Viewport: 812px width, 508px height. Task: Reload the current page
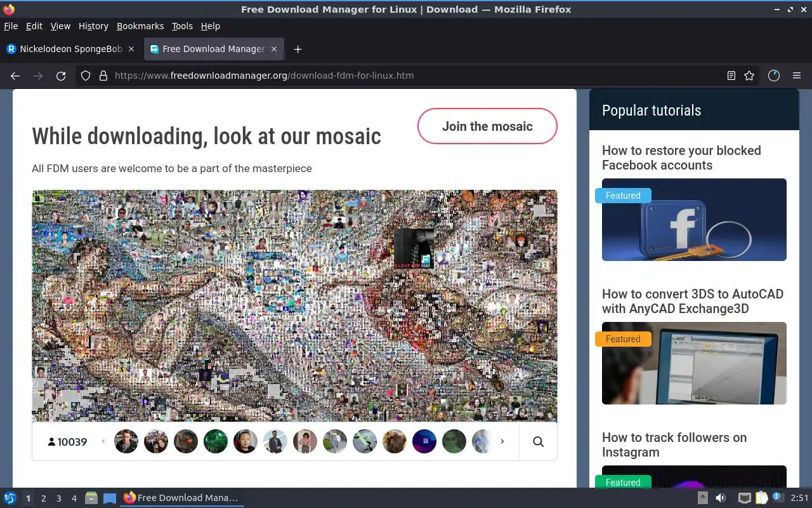pyautogui.click(x=61, y=76)
